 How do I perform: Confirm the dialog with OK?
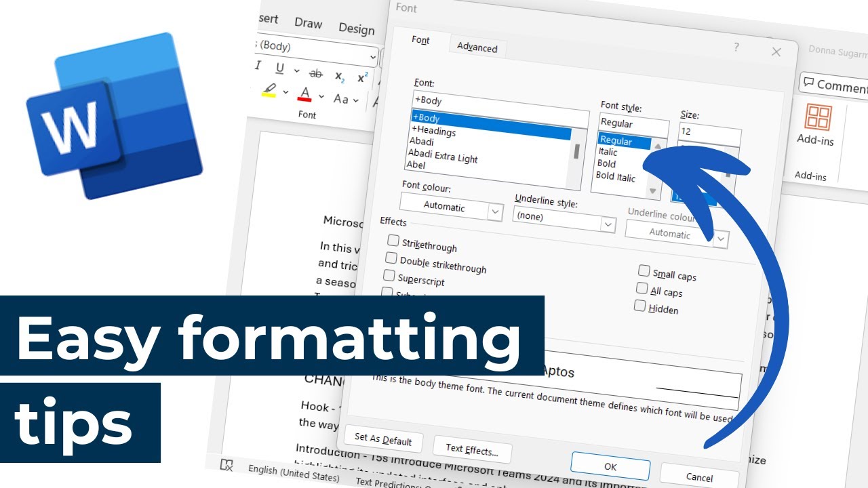(610, 467)
